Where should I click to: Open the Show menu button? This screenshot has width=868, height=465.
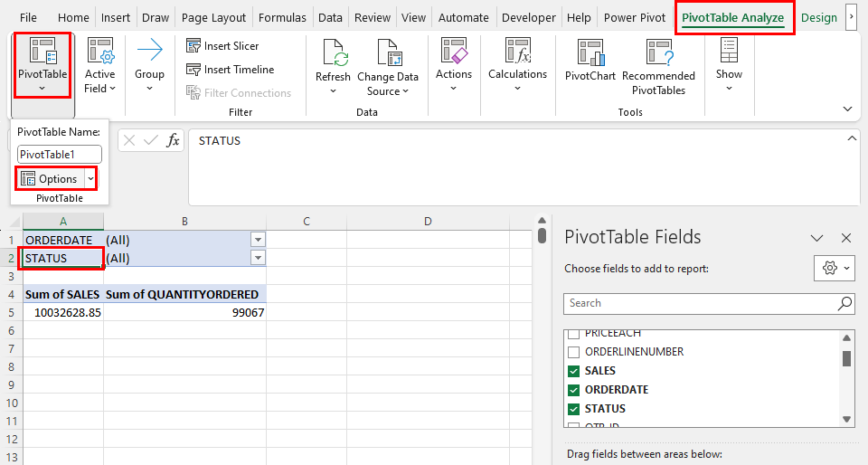729,65
